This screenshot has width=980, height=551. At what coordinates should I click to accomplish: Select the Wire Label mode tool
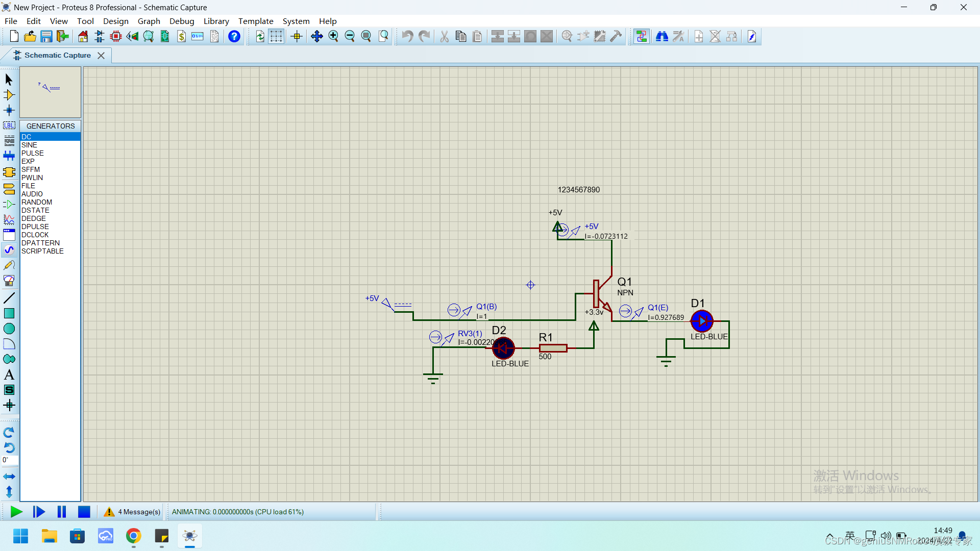[x=9, y=126]
